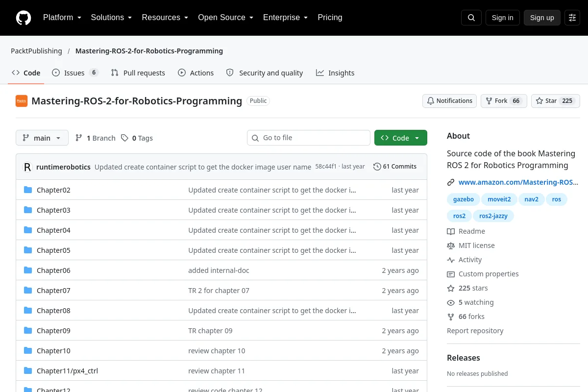This screenshot has width=588, height=392.
Task: Click the Sign up button
Action: coord(542,18)
